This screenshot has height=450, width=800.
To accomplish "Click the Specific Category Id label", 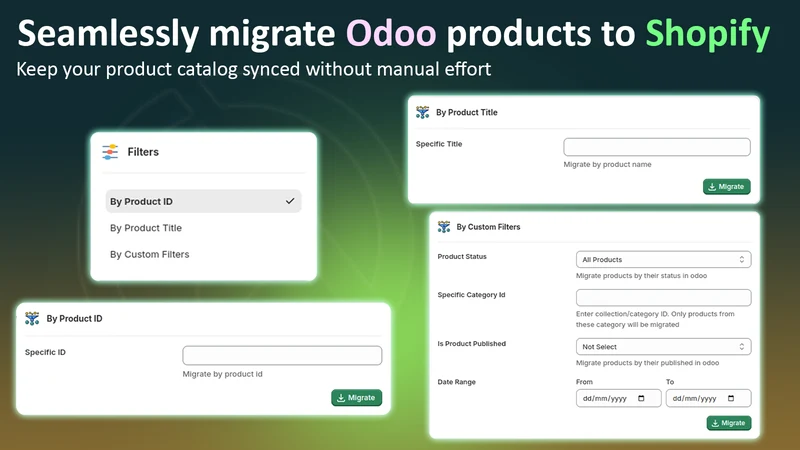I will (x=471, y=295).
